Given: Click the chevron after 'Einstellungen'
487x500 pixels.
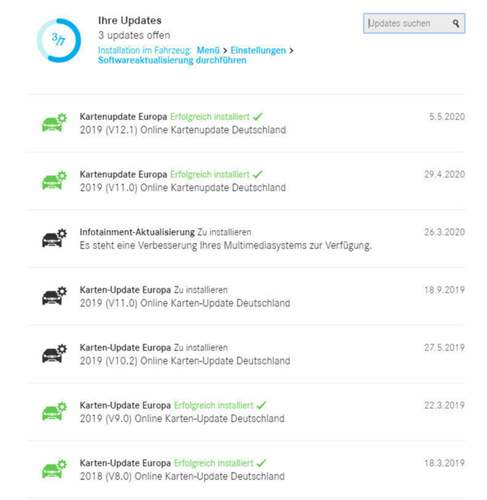Looking at the screenshot, I should click(x=291, y=51).
